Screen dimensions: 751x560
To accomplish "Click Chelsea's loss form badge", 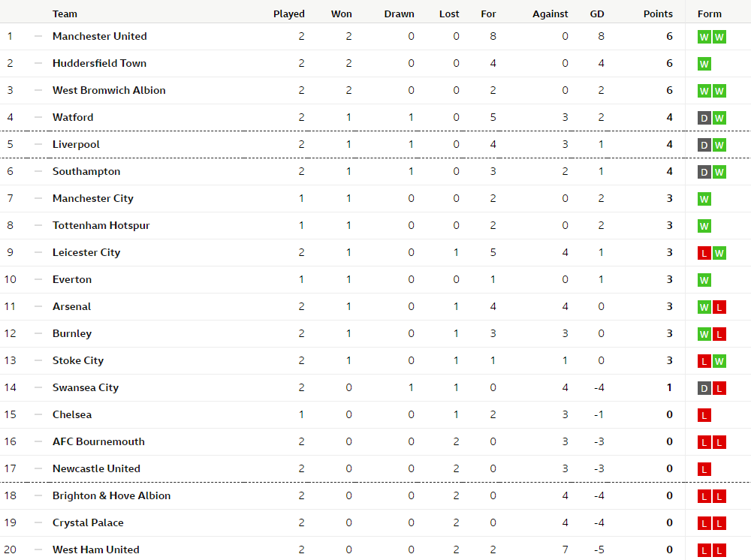I will point(704,415).
